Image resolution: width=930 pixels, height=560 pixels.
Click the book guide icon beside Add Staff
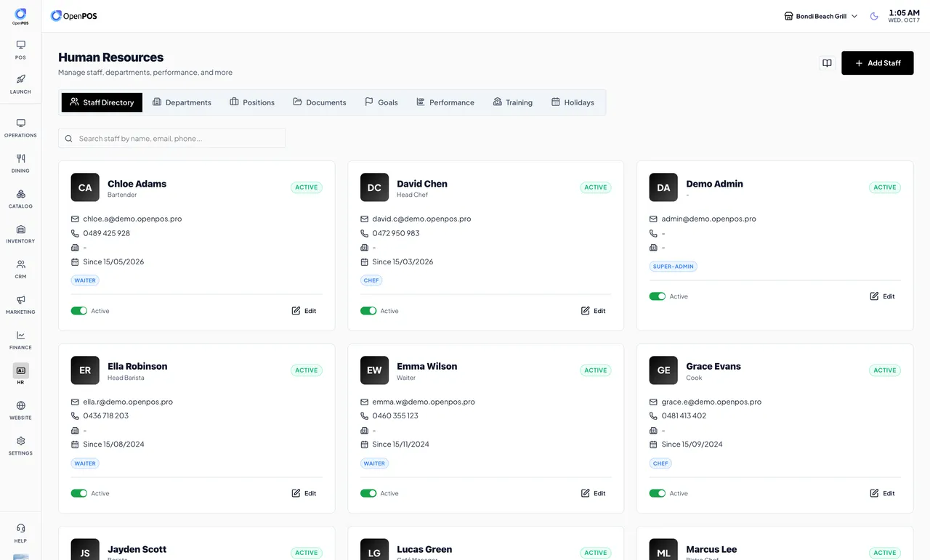pyautogui.click(x=827, y=63)
